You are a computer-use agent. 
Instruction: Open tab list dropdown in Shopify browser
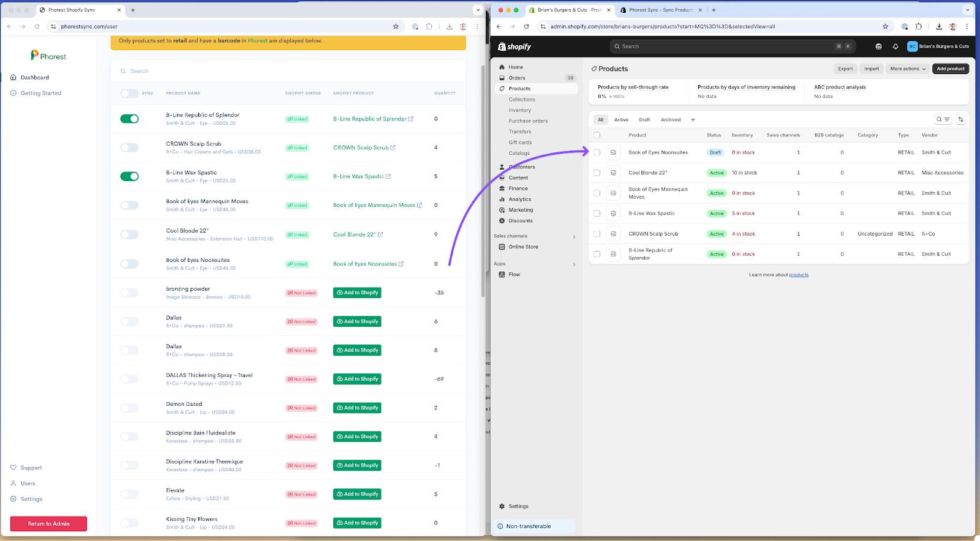[x=967, y=10]
